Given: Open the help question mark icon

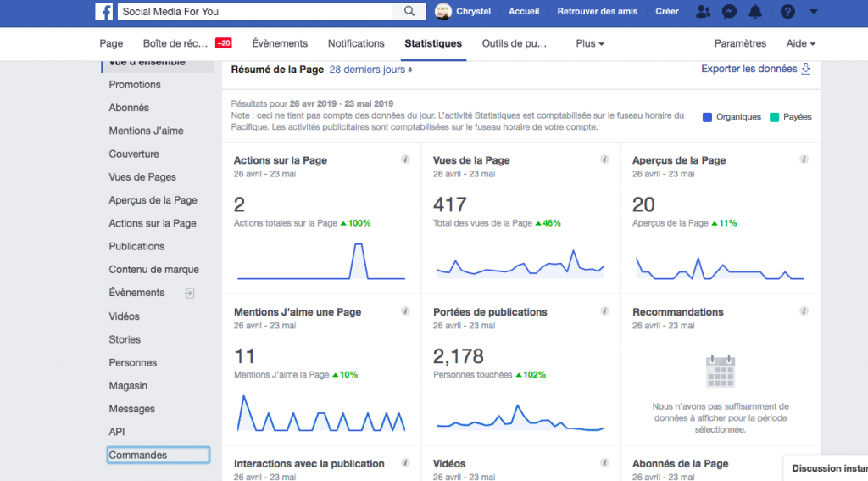Looking at the screenshot, I should [787, 11].
